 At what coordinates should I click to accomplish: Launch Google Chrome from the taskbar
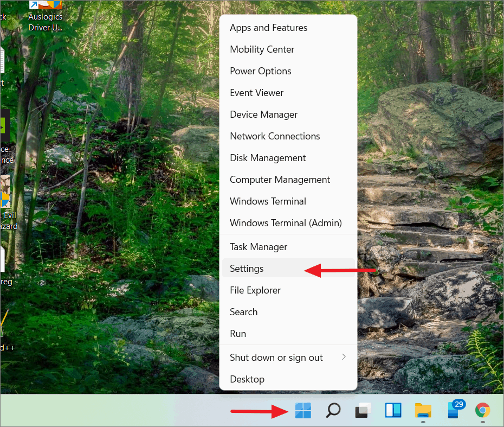point(482,411)
